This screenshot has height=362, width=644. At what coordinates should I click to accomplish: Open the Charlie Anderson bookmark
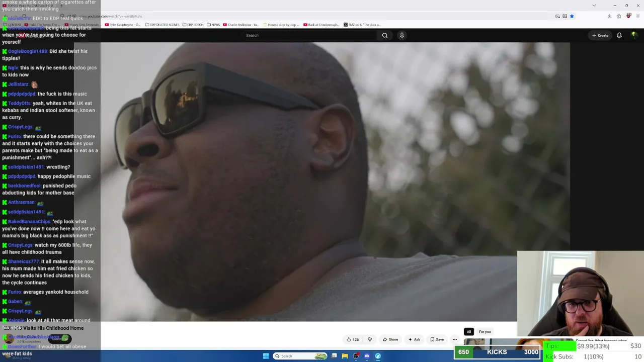tap(241, 25)
